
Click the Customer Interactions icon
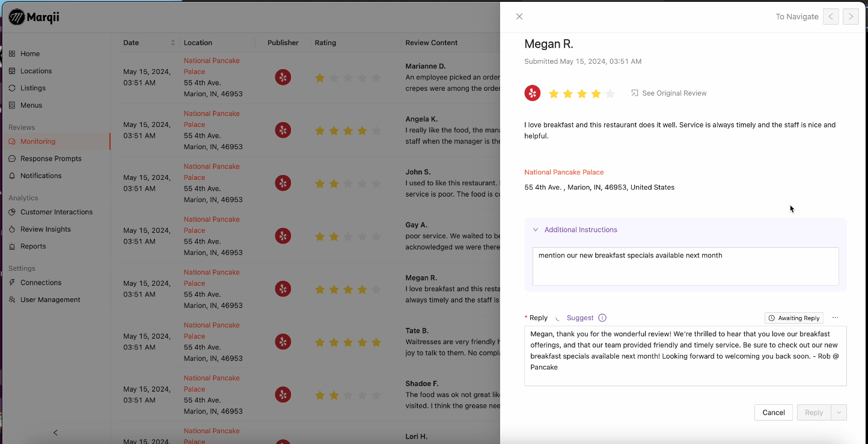[x=12, y=212]
